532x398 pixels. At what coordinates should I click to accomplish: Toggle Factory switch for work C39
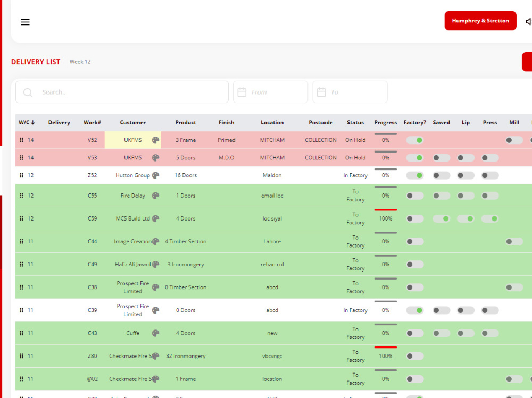pyautogui.click(x=414, y=310)
